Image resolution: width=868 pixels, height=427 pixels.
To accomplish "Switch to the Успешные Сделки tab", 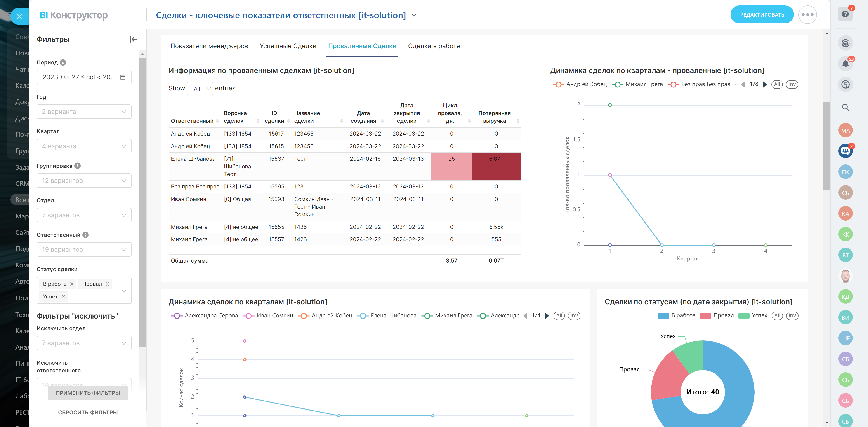I will click(x=288, y=46).
